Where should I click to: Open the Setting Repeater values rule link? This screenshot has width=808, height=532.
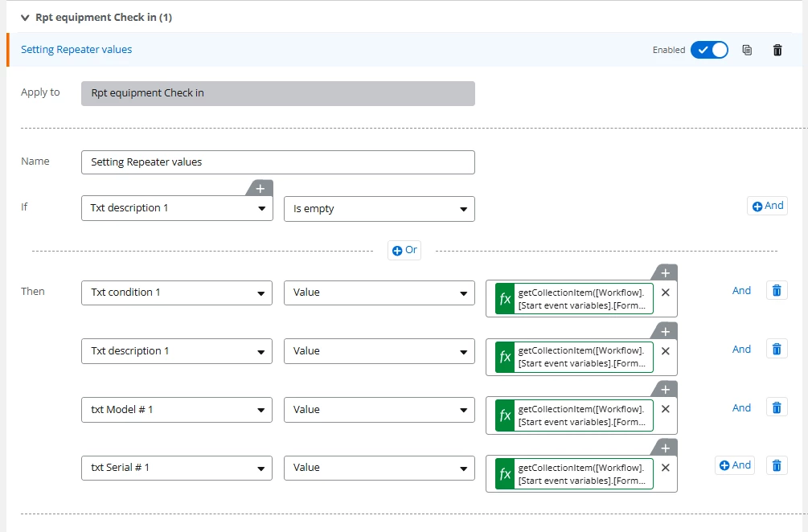(x=76, y=50)
